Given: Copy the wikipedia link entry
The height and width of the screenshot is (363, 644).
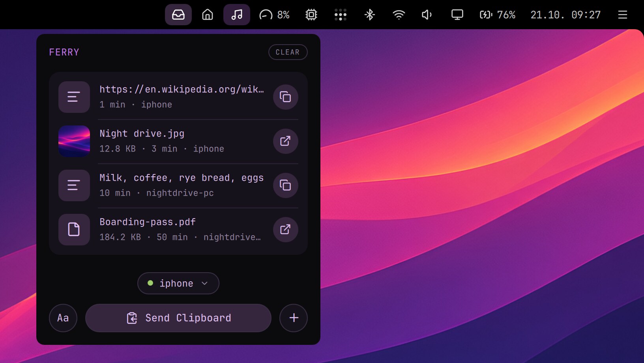Looking at the screenshot, I should click(x=286, y=97).
